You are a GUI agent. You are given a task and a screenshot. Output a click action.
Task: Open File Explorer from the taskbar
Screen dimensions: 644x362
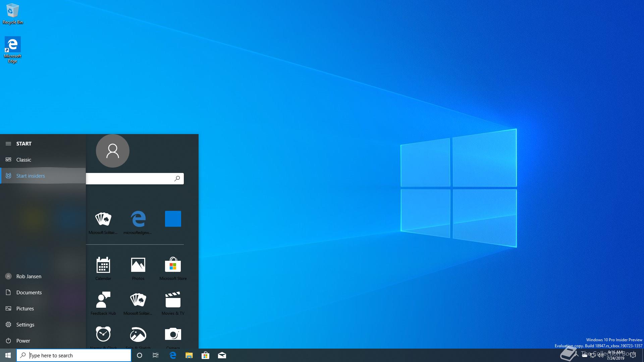click(189, 355)
